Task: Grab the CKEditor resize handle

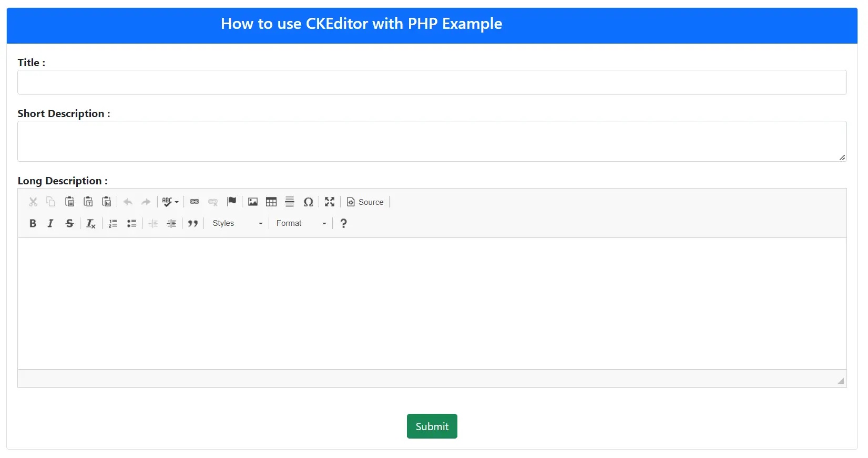Action: pyautogui.click(x=841, y=381)
